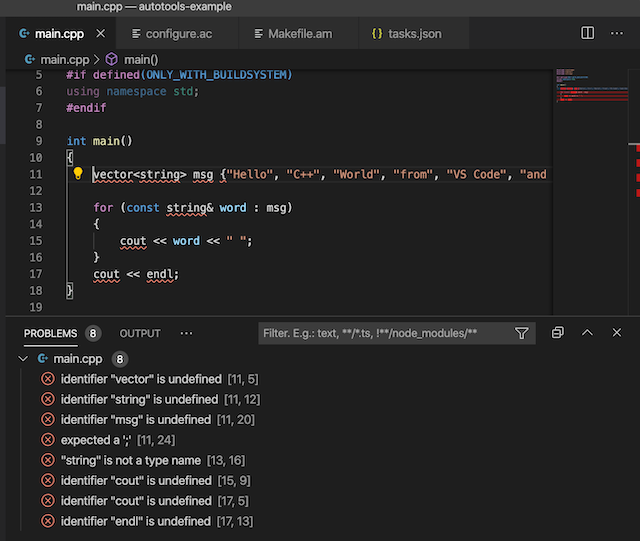This screenshot has height=541, width=640.
Task: Close the bottom panel
Action: [617, 333]
